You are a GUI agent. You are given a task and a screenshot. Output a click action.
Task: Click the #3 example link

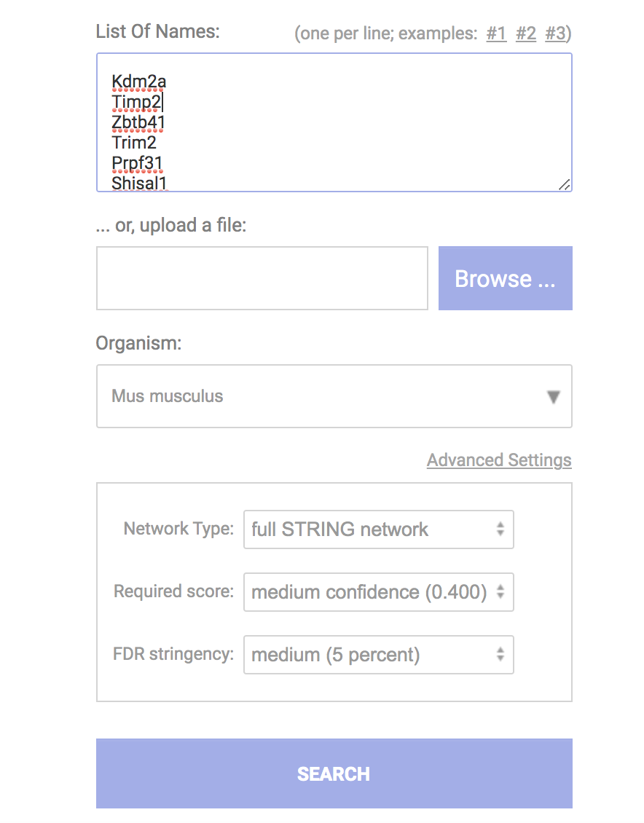coord(555,34)
